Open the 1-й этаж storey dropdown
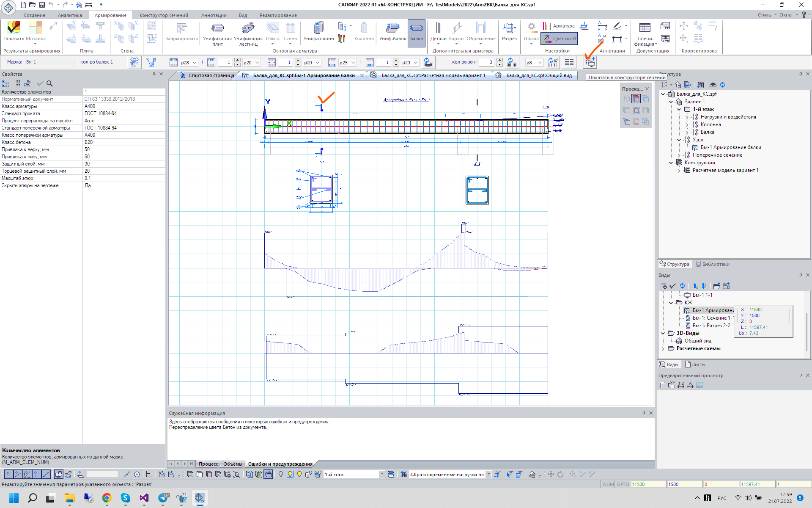812x508 pixels. pos(381,475)
